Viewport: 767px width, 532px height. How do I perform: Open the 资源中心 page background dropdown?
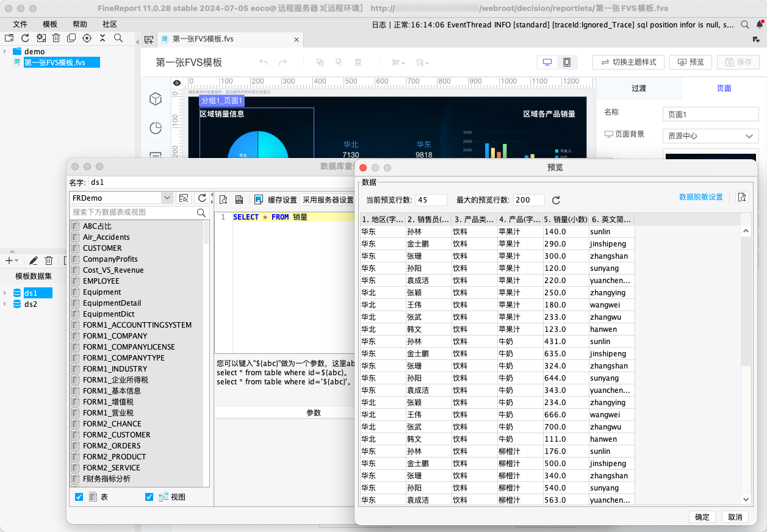click(x=711, y=136)
